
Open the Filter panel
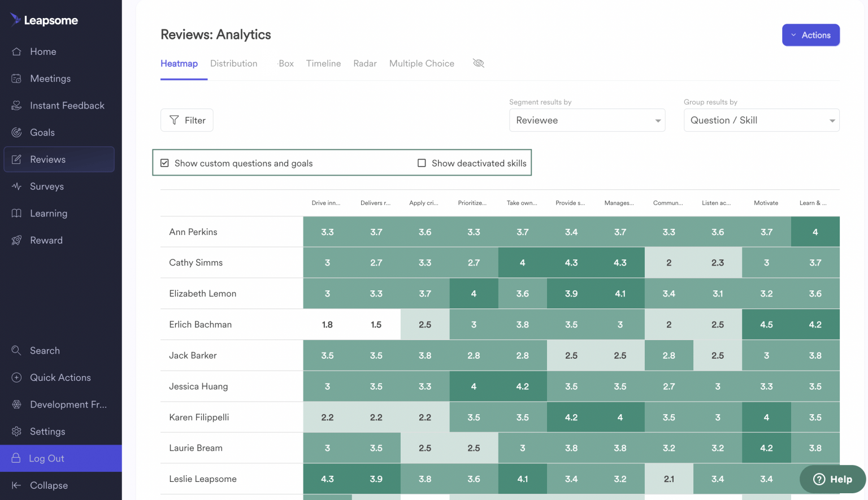click(x=186, y=120)
